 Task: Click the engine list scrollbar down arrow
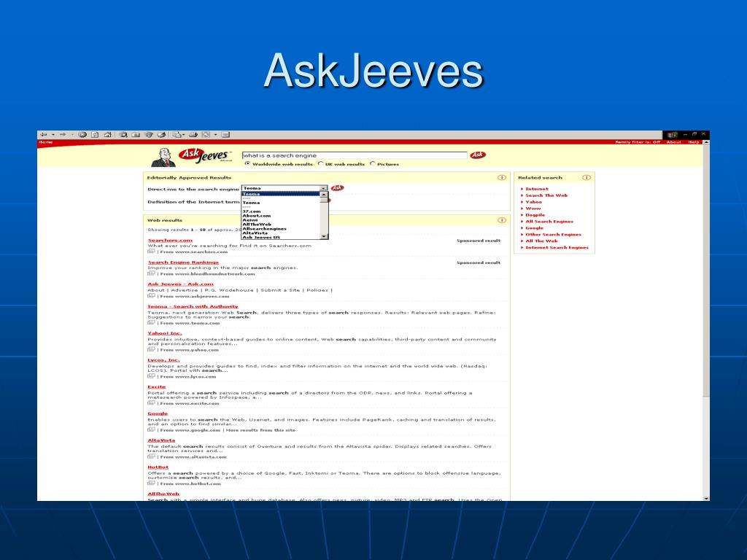coord(324,237)
